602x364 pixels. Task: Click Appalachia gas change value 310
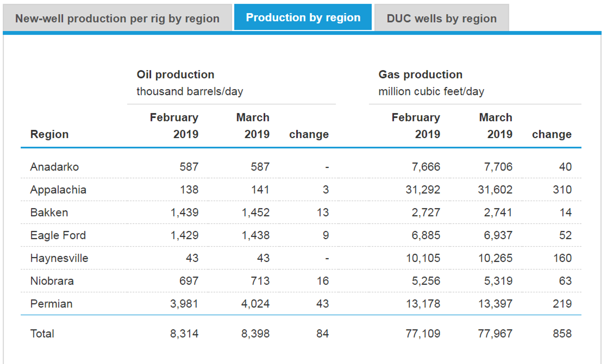click(x=562, y=190)
